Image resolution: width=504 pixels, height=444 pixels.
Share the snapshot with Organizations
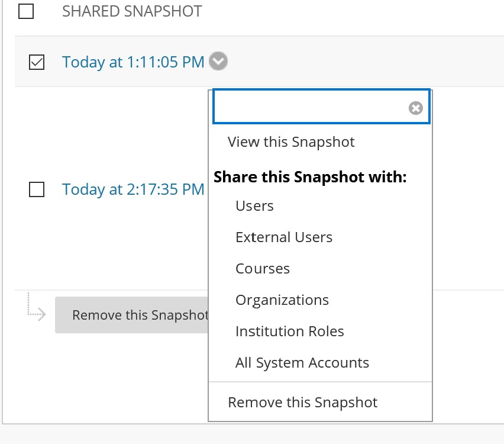[282, 300]
